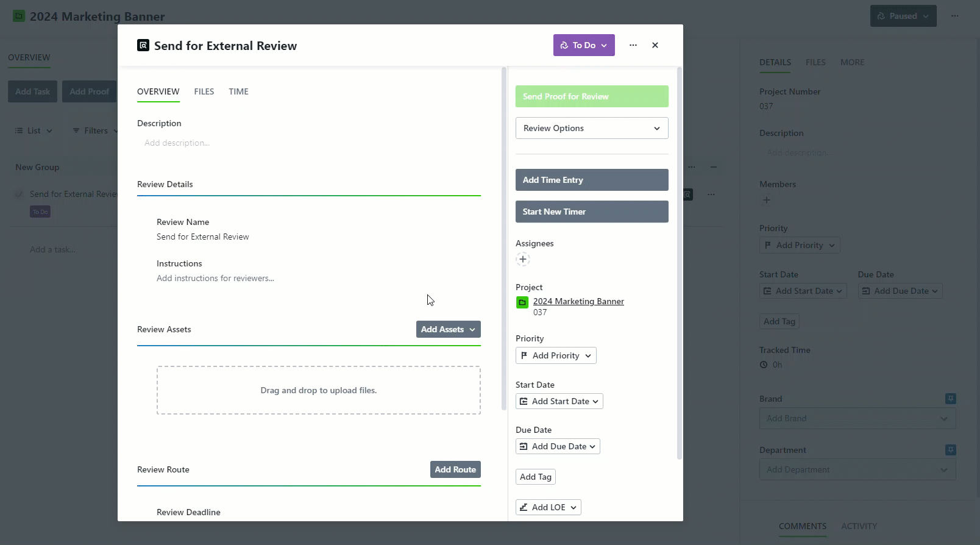Click the Add a task field
The image size is (980, 545).
[53, 249]
